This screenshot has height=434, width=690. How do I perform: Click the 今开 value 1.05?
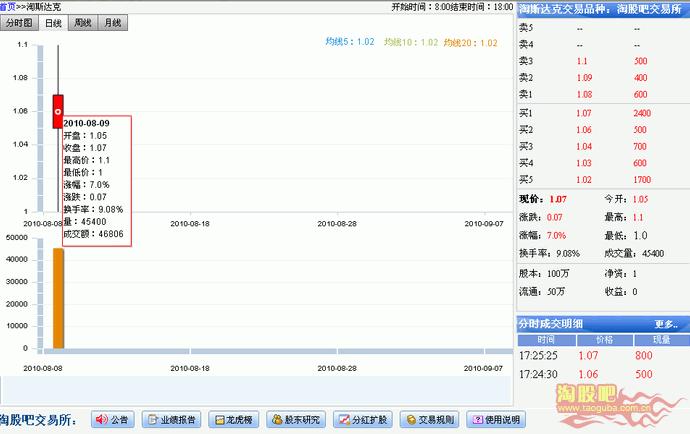[x=640, y=199]
